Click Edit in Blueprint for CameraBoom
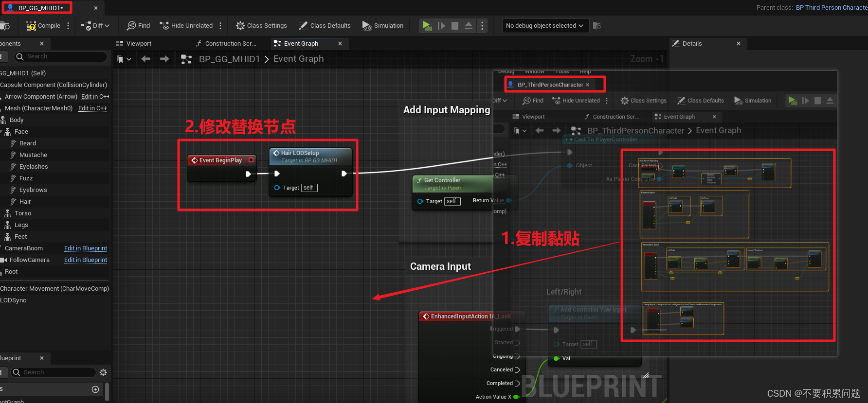Screen dimensions: 868x403 pyautogui.click(x=86, y=248)
